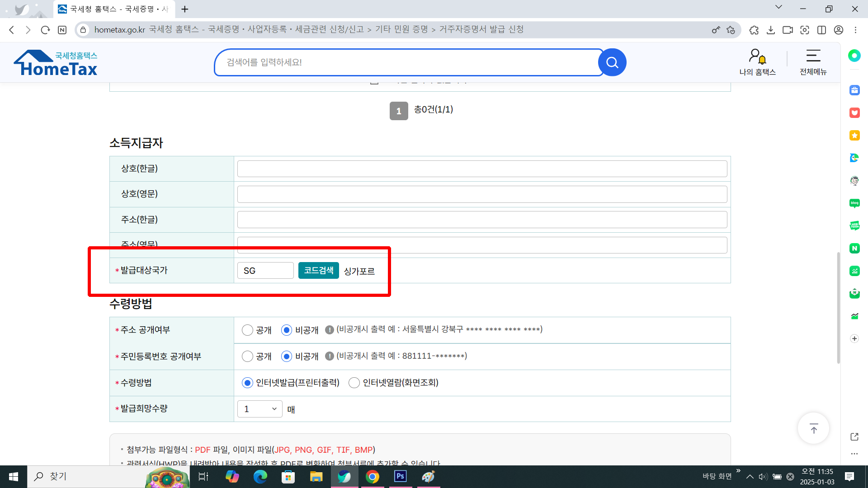
Task: Click the HomeTax logo
Action: click(x=56, y=63)
